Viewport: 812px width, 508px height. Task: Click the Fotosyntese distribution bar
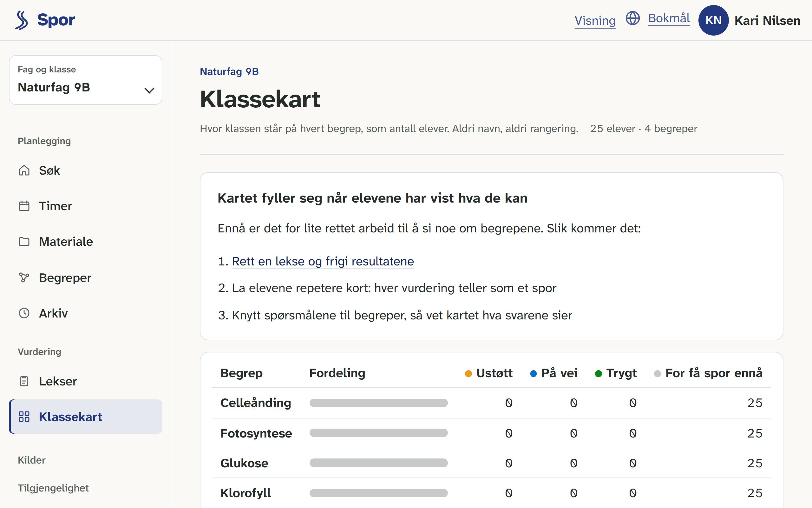pyautogui.click(x=378, y=433)
